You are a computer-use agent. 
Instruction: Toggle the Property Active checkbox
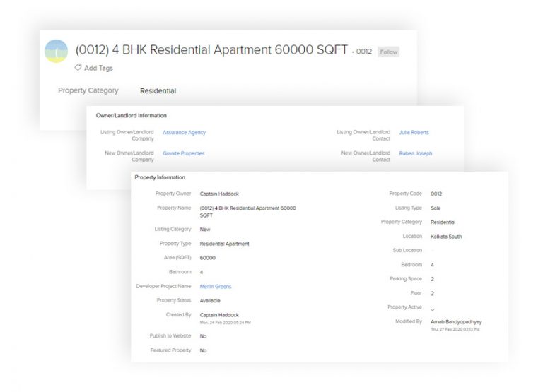433,309
